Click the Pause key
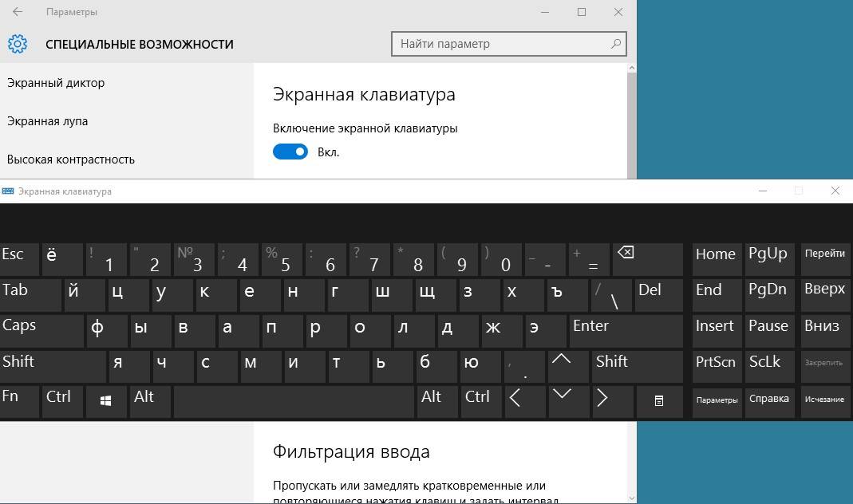The height and width of the screenshot is (504, 853). [x=770, y=331]
